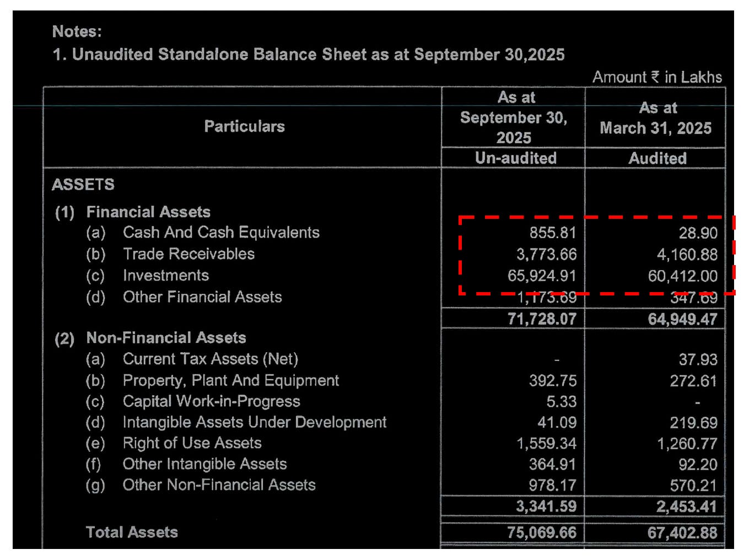Image resolution: width=744 pixels, height=560 pixels.
Task: Select the current tax assets value 37.93
Action: (x=698, y=360)
